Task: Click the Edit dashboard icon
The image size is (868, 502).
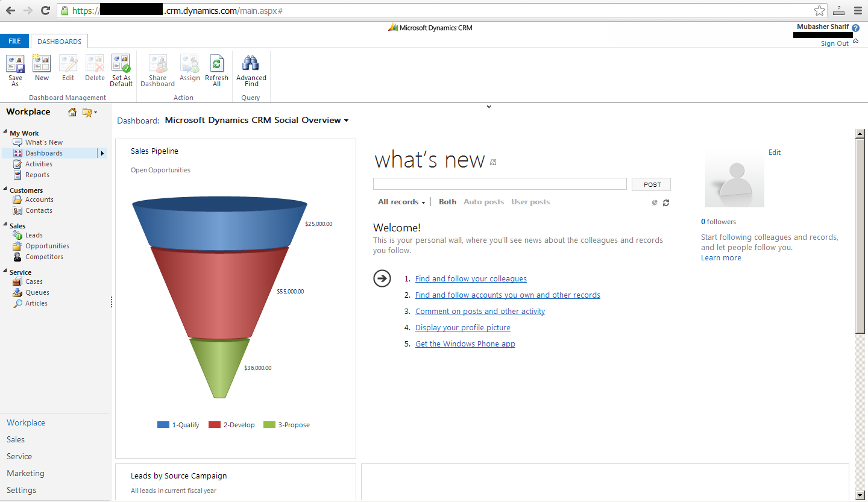Action: [68, 64]
